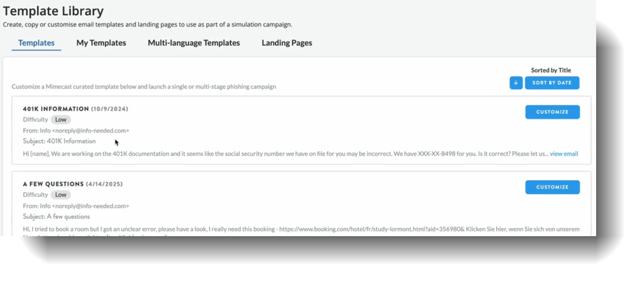
Task: Switch to the Templates tab
Action: point(36,43)
